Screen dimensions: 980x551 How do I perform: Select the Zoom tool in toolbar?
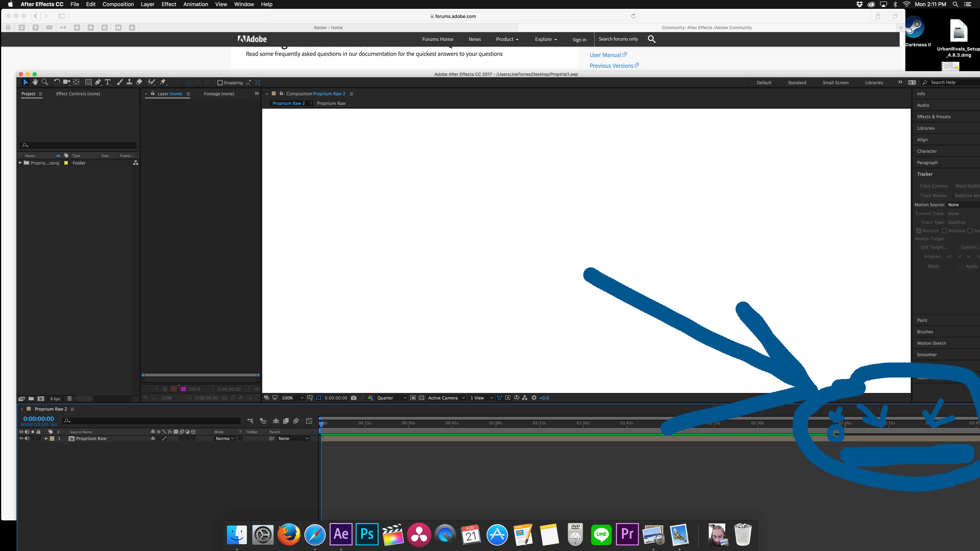point(45,82)
